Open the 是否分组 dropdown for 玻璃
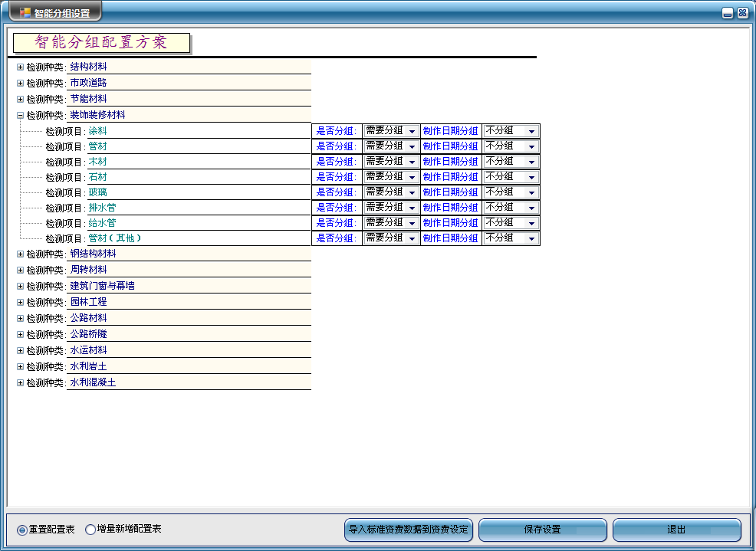 pos(412,192)
